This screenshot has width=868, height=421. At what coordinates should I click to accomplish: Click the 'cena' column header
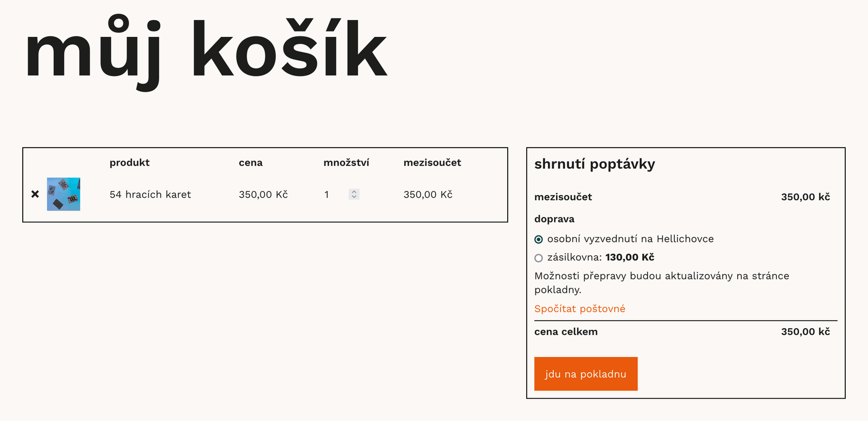251,162
